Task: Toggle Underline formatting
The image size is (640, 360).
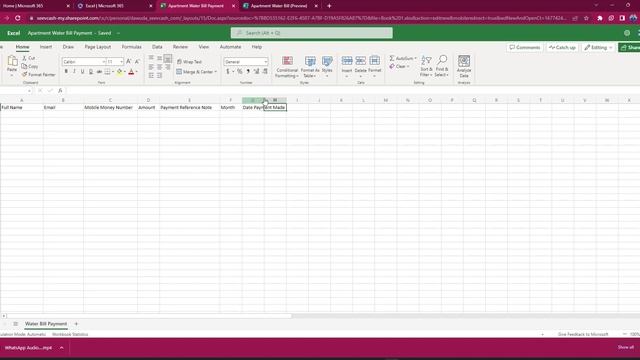Action: (82, 72)
